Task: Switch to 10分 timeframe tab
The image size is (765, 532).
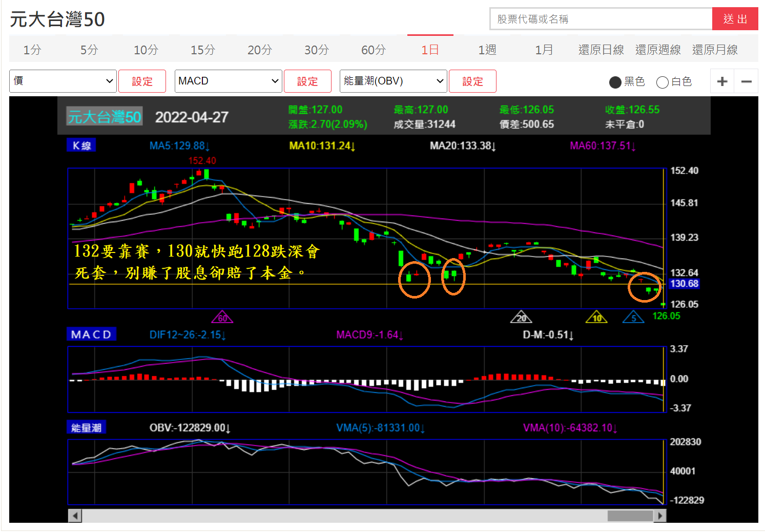Action: pyautogui.click(x=146, y=50)
